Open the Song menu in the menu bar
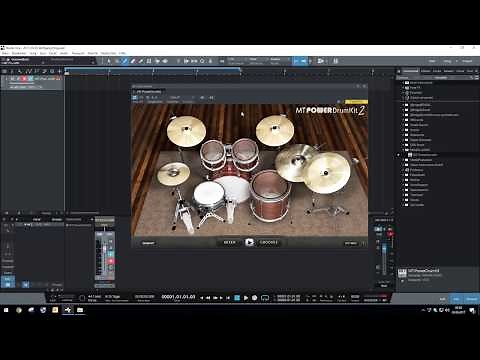The width and height of the screenshot is (480, 360). click(33, 53)
